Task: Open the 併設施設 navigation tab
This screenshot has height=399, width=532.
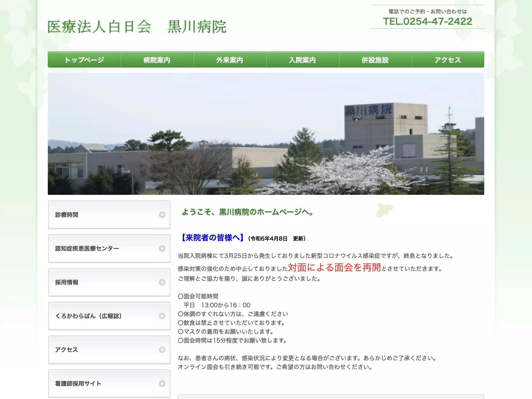Action: 375,60
